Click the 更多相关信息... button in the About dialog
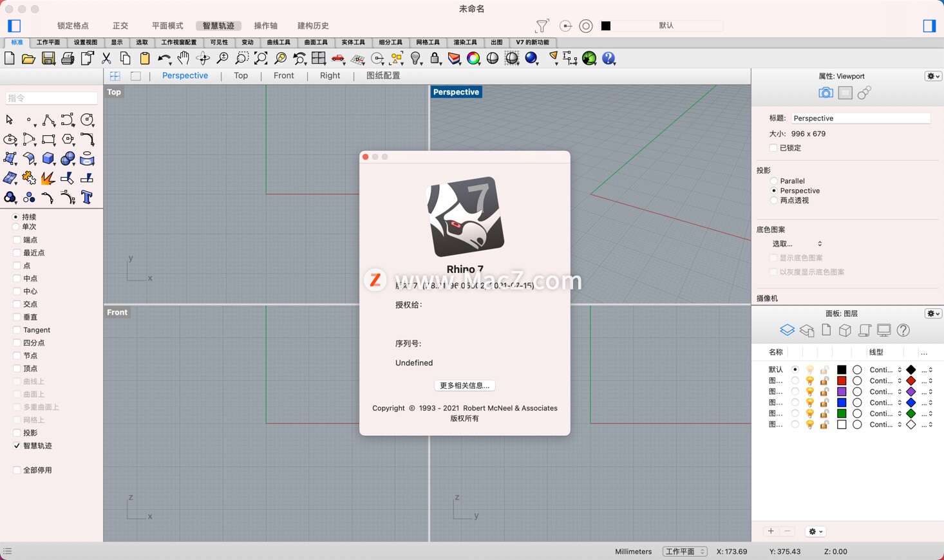Screen dimensions: 944x560 point(464,386)
